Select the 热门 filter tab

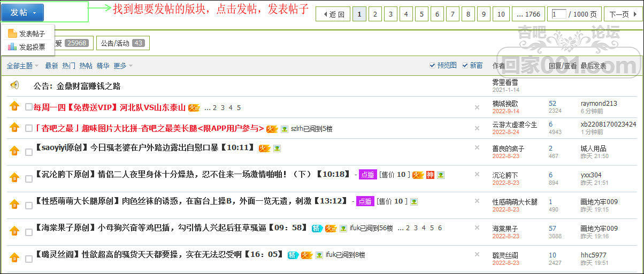[x=68, y=66]
